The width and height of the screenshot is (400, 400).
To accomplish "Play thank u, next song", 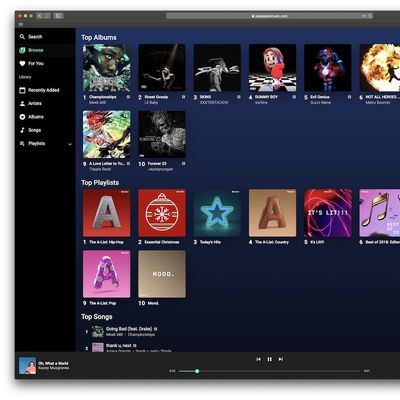I will [119, 345].
